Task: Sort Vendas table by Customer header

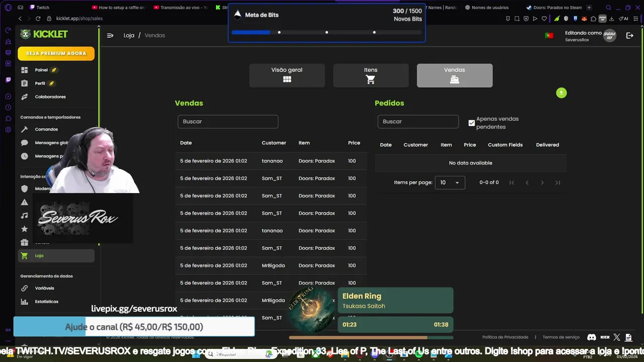Action: [274, 143]
